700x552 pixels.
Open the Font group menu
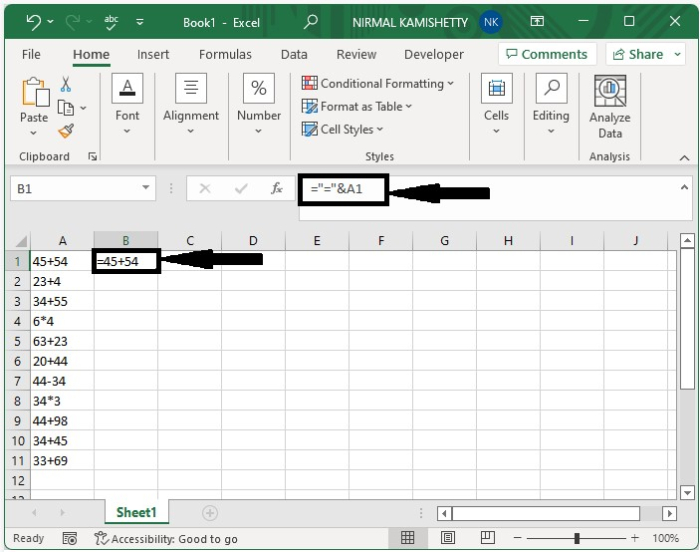127,104
